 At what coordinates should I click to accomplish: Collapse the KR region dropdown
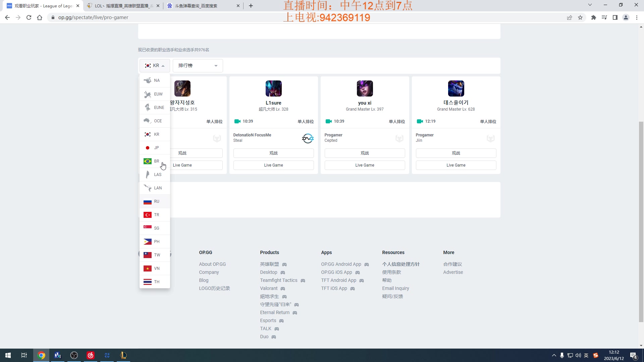(x=155, y=66)
